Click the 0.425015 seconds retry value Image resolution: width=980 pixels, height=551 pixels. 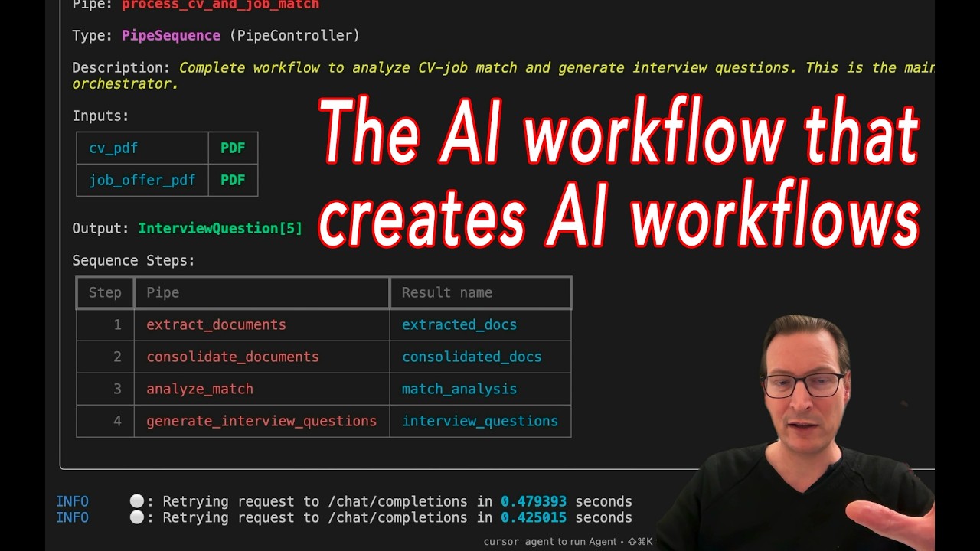[x=534, y=517]
